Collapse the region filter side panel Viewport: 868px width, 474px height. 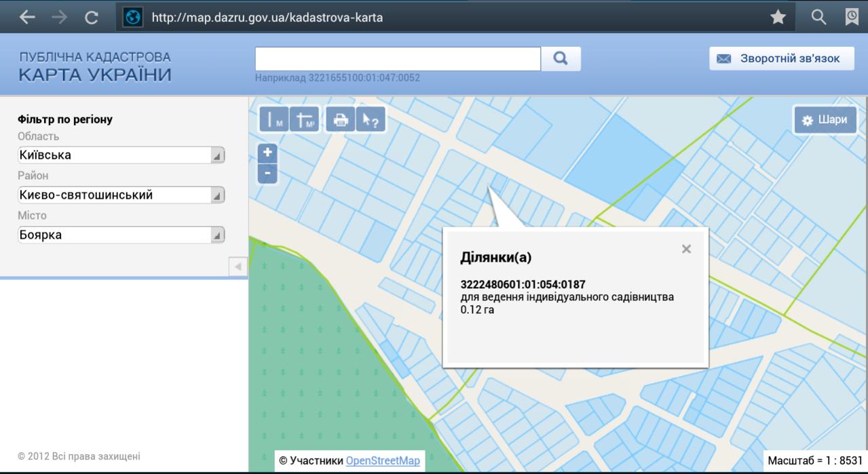coord(238,266)
